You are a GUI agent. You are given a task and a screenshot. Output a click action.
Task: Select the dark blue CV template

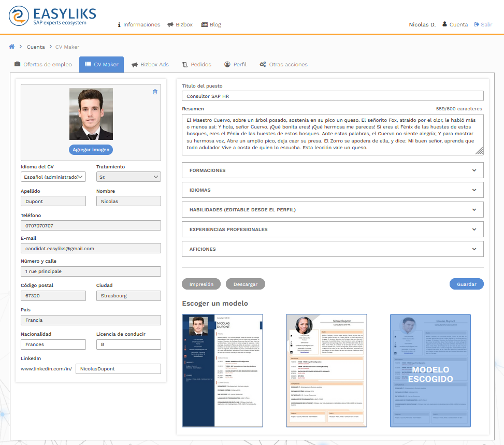[223, 370]
